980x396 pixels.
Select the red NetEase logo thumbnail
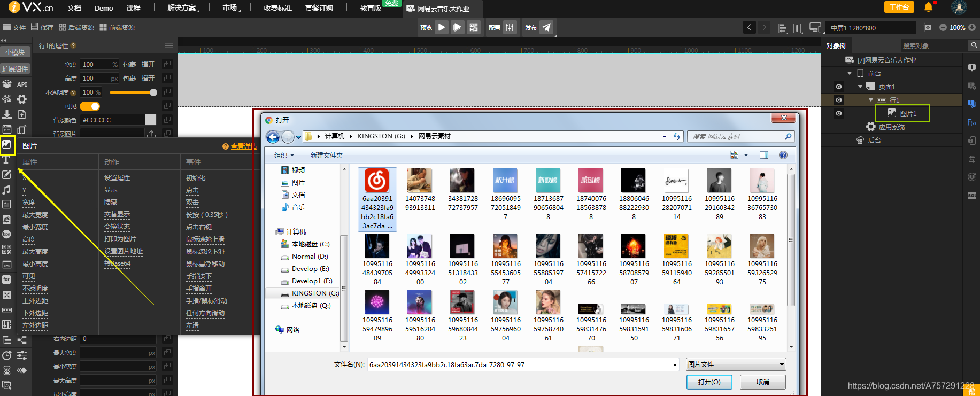377,181
